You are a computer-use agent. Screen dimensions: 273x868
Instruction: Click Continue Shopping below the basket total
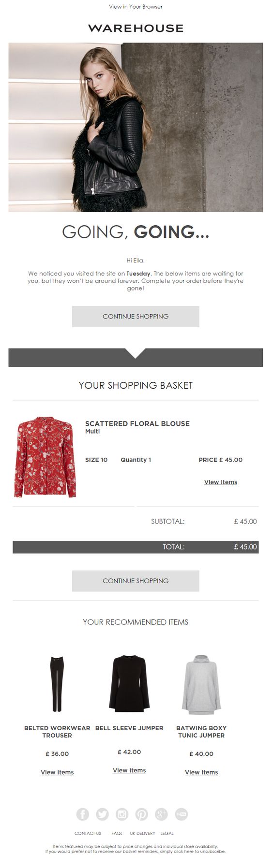point(136,581)
